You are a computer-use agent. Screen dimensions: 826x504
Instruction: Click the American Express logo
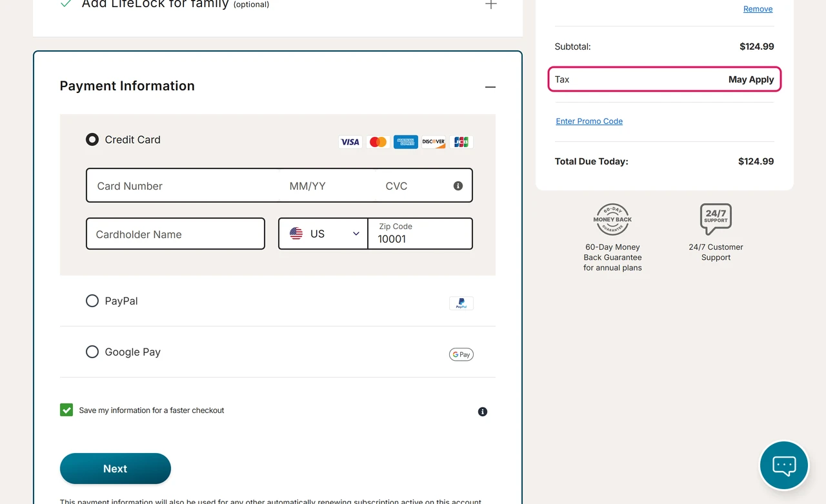tap(406, 142)
